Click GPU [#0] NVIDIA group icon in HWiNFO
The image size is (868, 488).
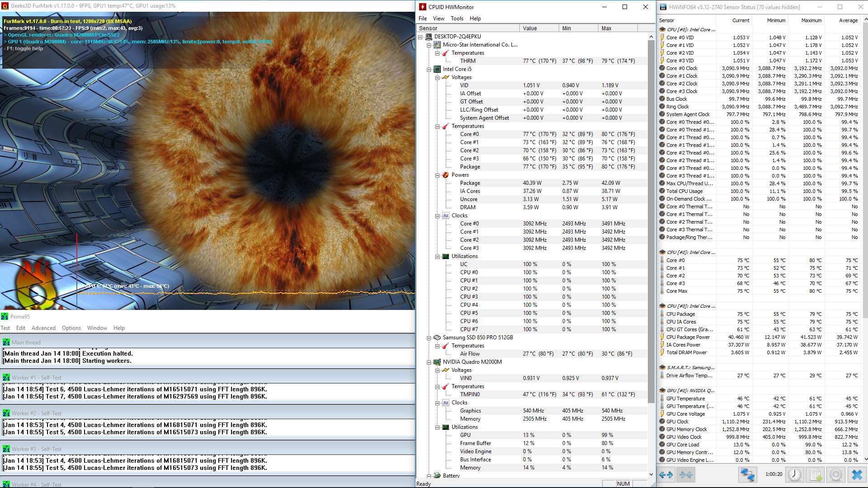662,390
